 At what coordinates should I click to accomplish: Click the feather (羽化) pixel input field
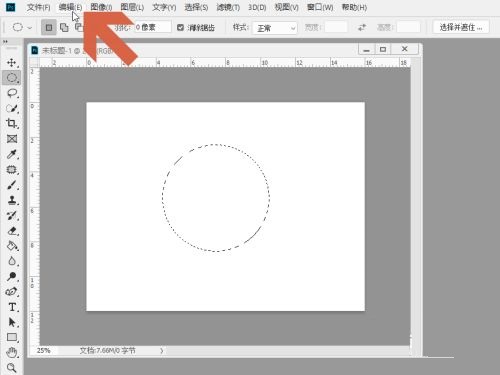click(152, 27)
